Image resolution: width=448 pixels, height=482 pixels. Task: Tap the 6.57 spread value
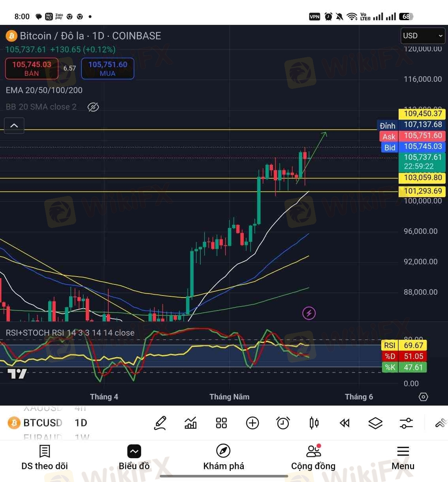tap(70, 68)
